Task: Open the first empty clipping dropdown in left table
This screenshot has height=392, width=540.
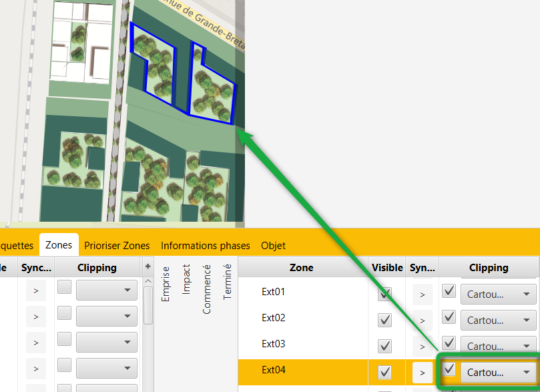Action: [x=107, y=290]
